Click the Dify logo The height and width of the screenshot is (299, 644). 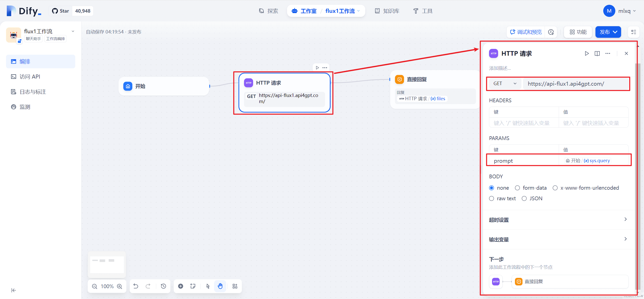[24, 11]
